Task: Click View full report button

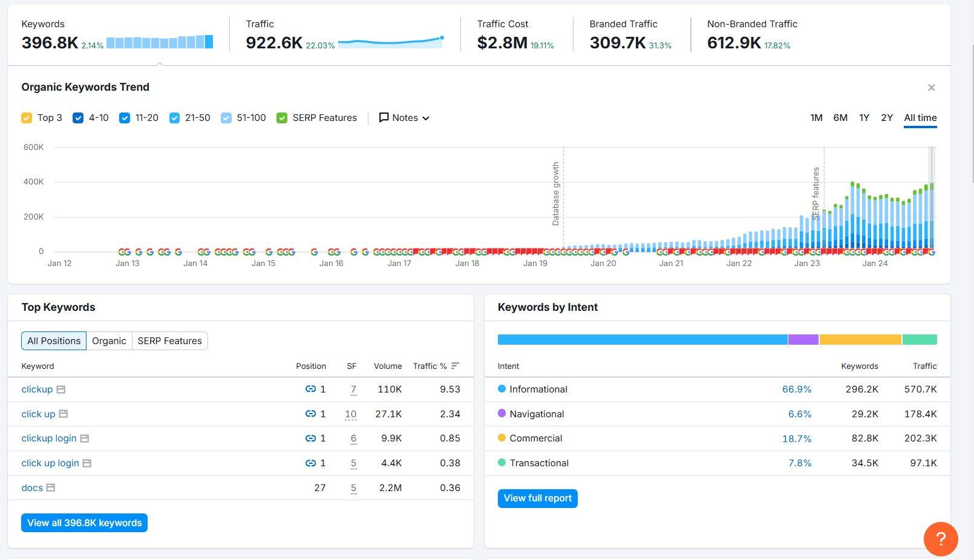Action: pyautogui.click(x=538, y=498)
